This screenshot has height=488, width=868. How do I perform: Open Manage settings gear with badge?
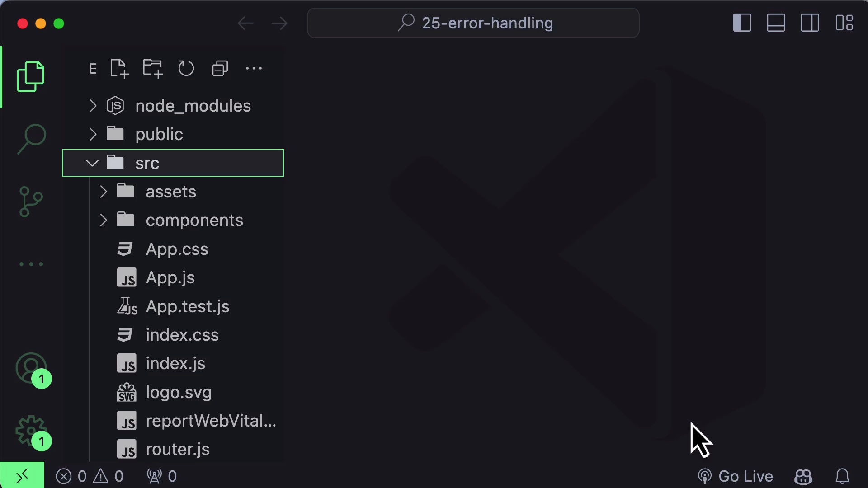tap(30, 432)
